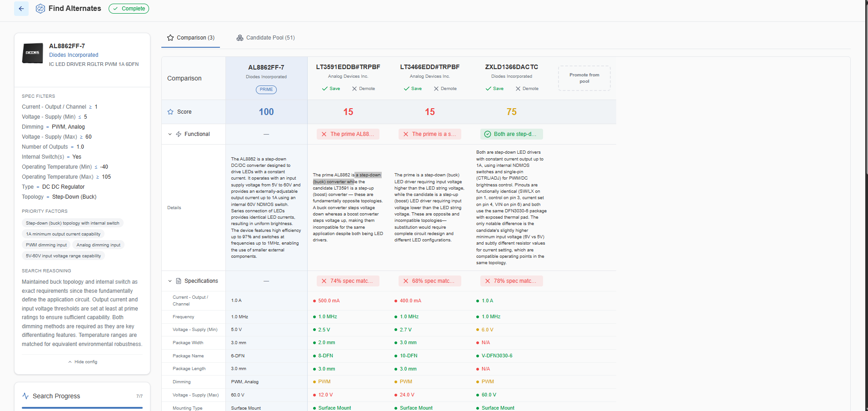868x411 pixels.
Task: Click 'Both are step-d...' functional match badge
Action: (512, 134)
